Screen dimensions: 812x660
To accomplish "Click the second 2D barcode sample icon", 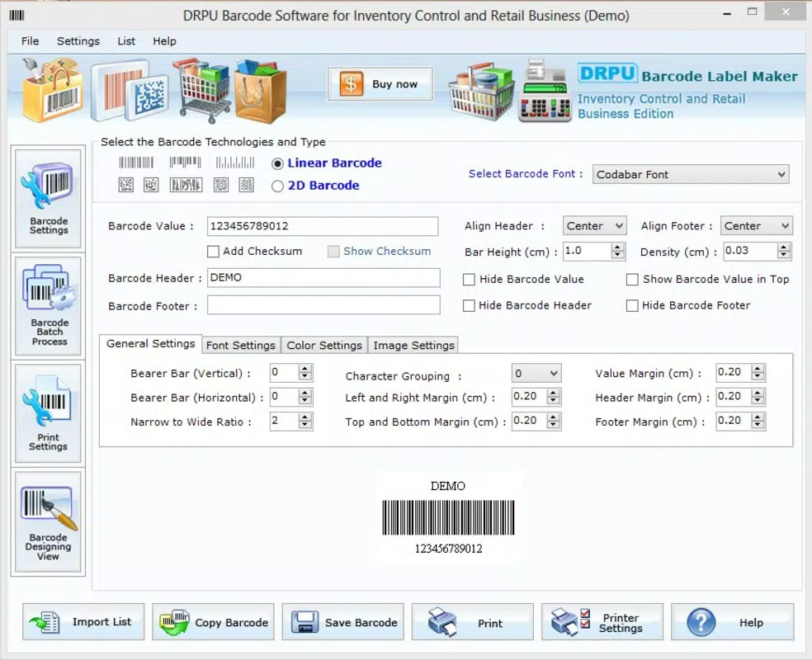I will pos(151,185).
